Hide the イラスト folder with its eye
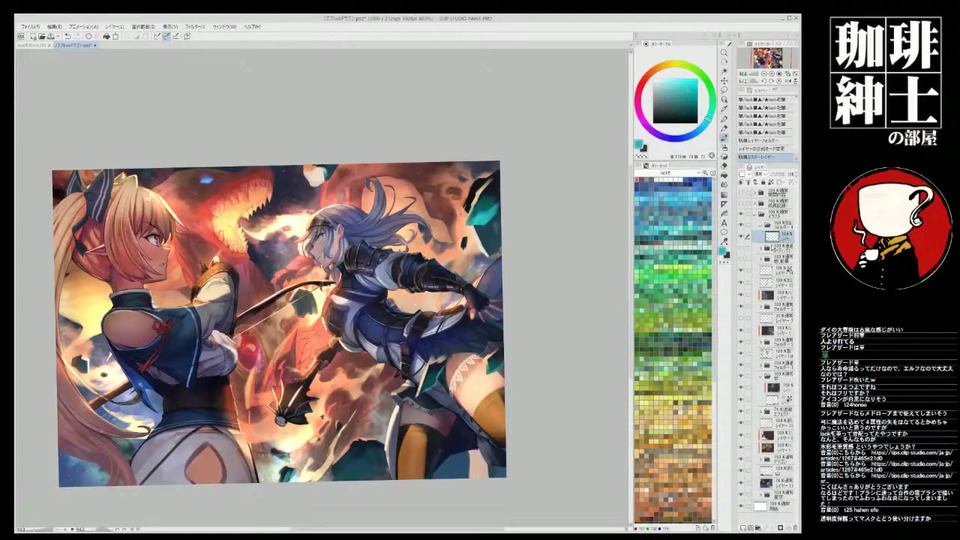Image resolution: width=960 pixels, height=540 pixels. 741,214
